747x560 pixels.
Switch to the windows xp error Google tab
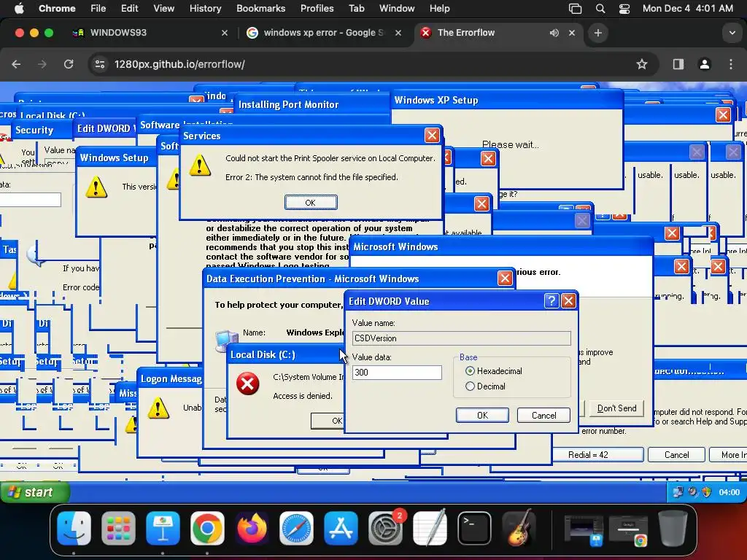(324, 32)
